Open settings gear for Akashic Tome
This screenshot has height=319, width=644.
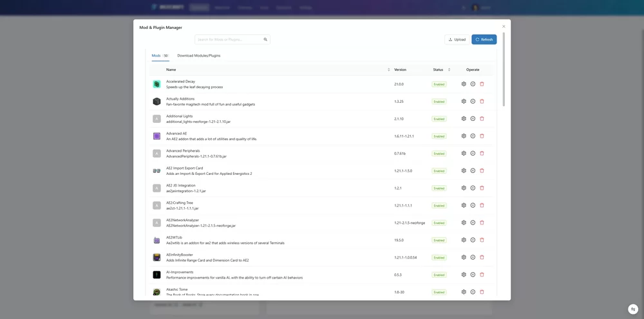[x=464, y=292]
